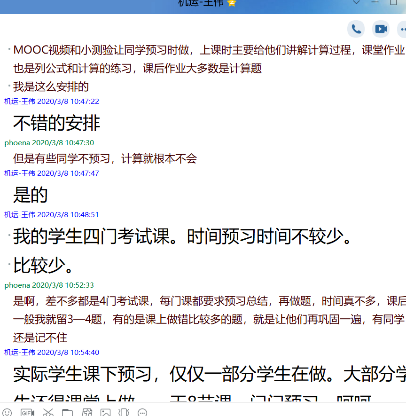Click the contact name in title bar
Image resolution: width=406 pixels, height=416 pixels.
click(x=201, y=3)
